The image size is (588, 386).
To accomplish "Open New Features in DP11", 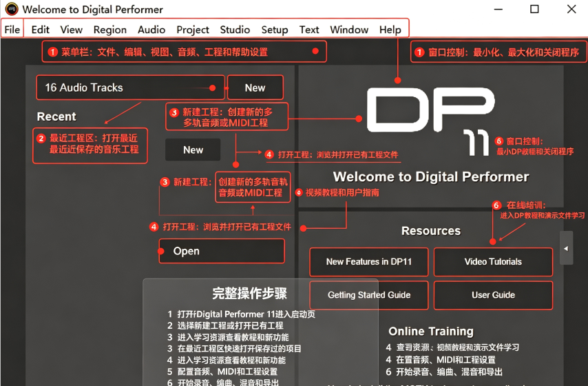I will [x=368, y=262].
